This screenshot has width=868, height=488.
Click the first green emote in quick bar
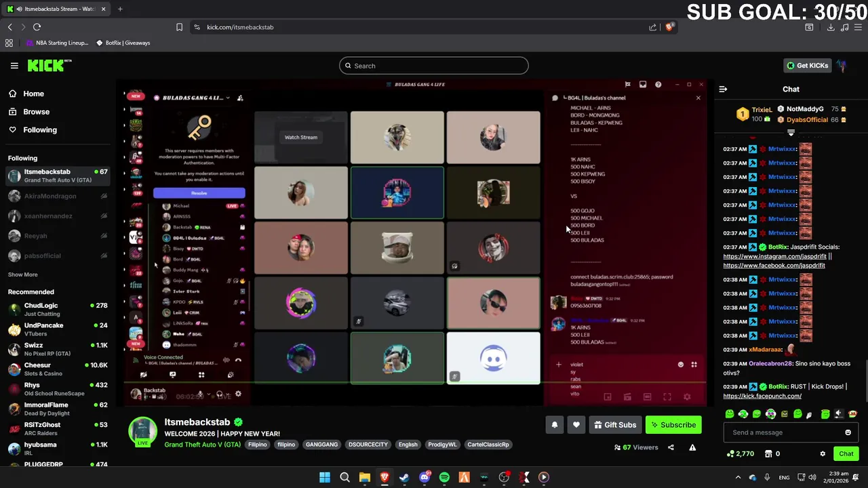click(x=729, y=414)
